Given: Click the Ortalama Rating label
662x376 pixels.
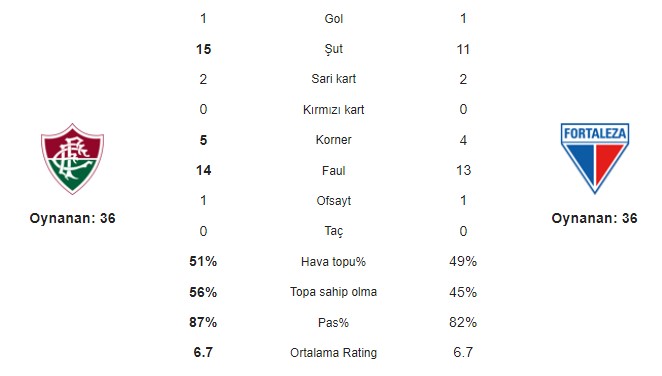Looking at the screenshot, I should (334, 353).
